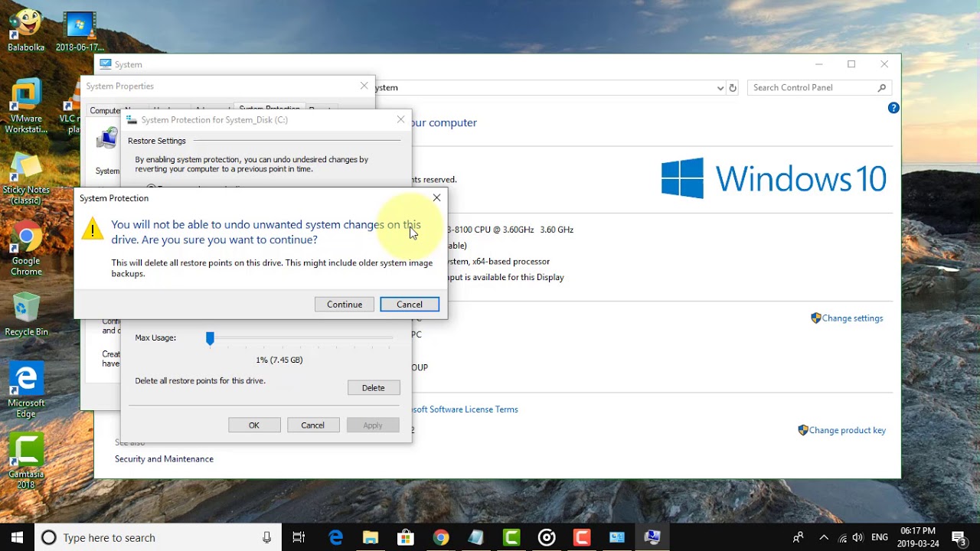Image resolution: width=980 pixels, height=551 pixels.
Task: Open the Recycle Bin on desktop
Action: click(26, 314)
